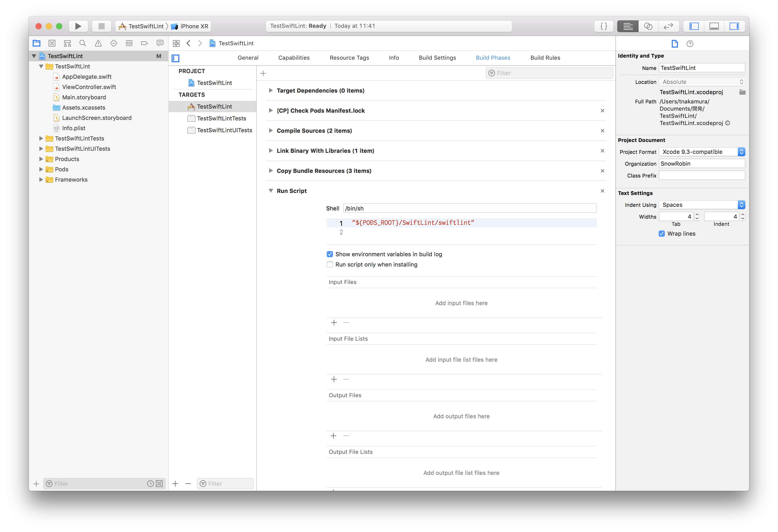This screenshot has width=778, height=532.
Task: Choose location with the folder icon
Action: [742, 92]
